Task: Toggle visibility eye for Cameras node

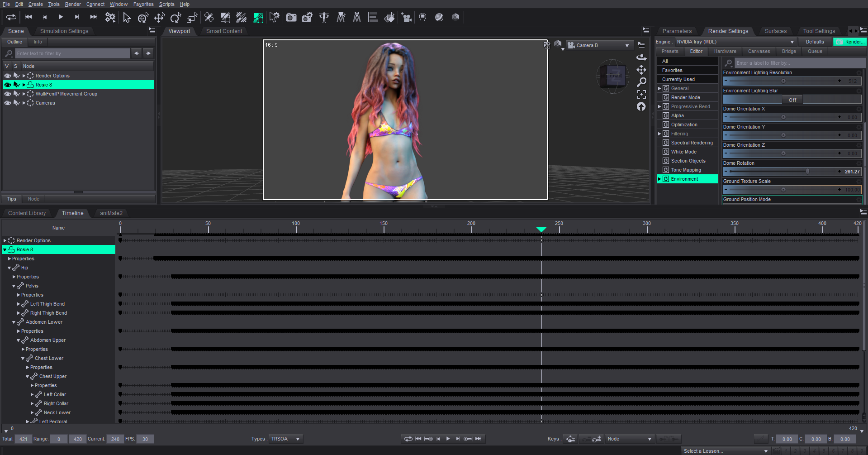Action: [8, 103]
